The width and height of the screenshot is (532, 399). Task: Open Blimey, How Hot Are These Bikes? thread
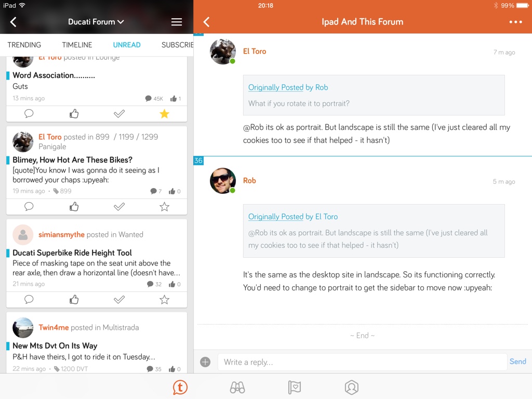pos(72,160)
